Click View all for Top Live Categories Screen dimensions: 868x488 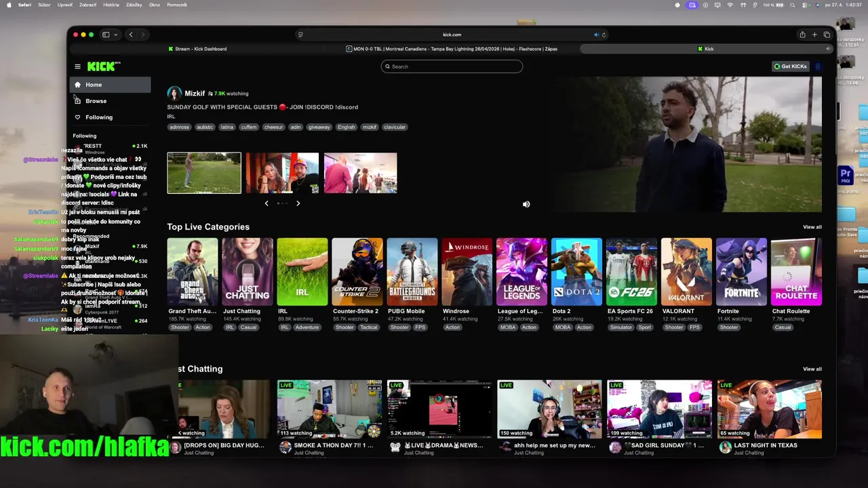(x=812, y=227)
